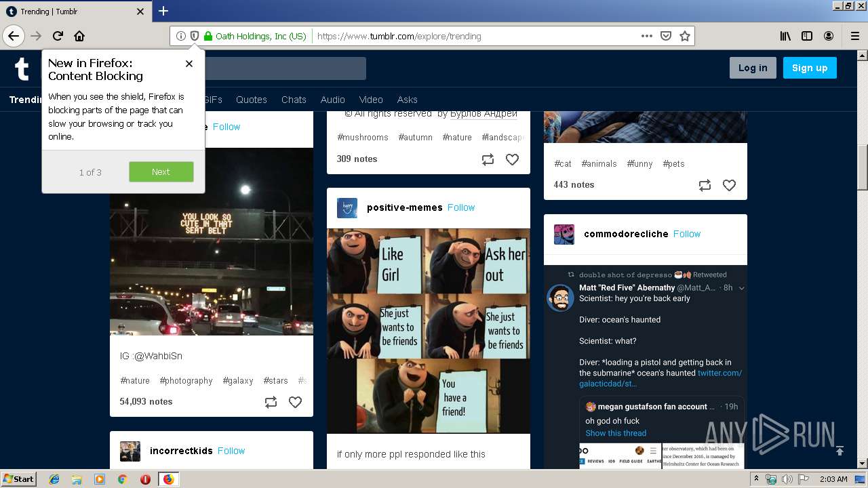Open the #pets tag
This screenshot has height=488, width=868.
coord(674,163)
